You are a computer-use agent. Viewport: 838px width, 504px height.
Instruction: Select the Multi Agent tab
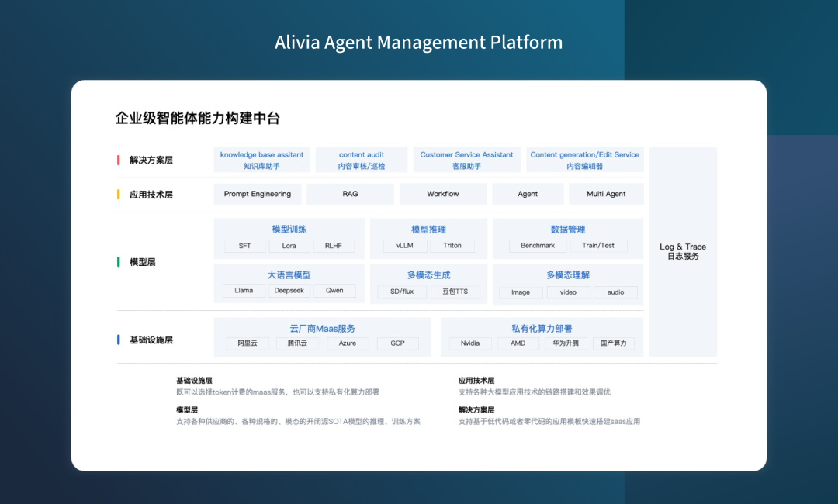coord(606,194)
